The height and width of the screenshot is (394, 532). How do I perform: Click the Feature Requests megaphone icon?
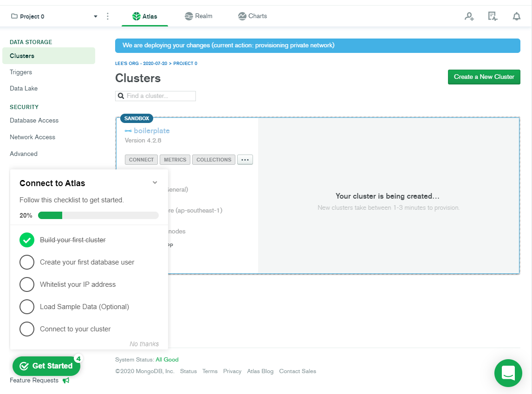pos(66,381)
